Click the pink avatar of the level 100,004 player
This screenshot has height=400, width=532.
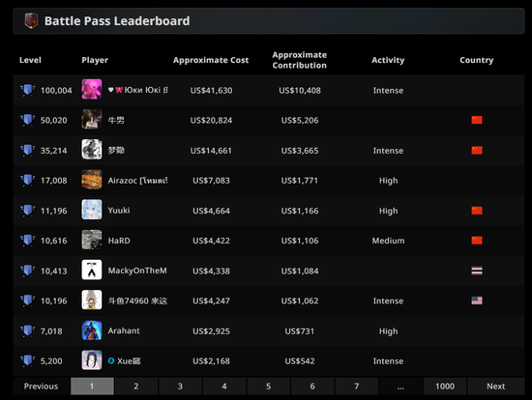click(92, 90)
